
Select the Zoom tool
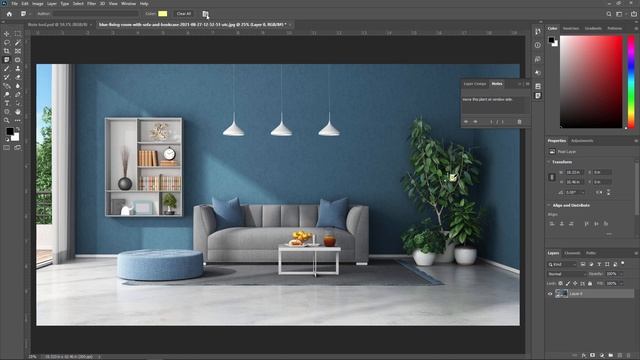[7, 120]
